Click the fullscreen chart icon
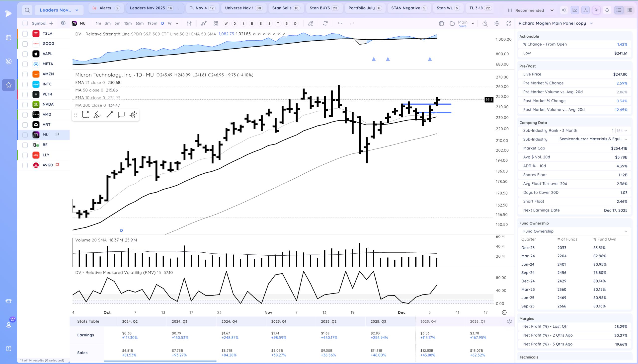This screenshot has height=364, width=638. pos(508,23)
